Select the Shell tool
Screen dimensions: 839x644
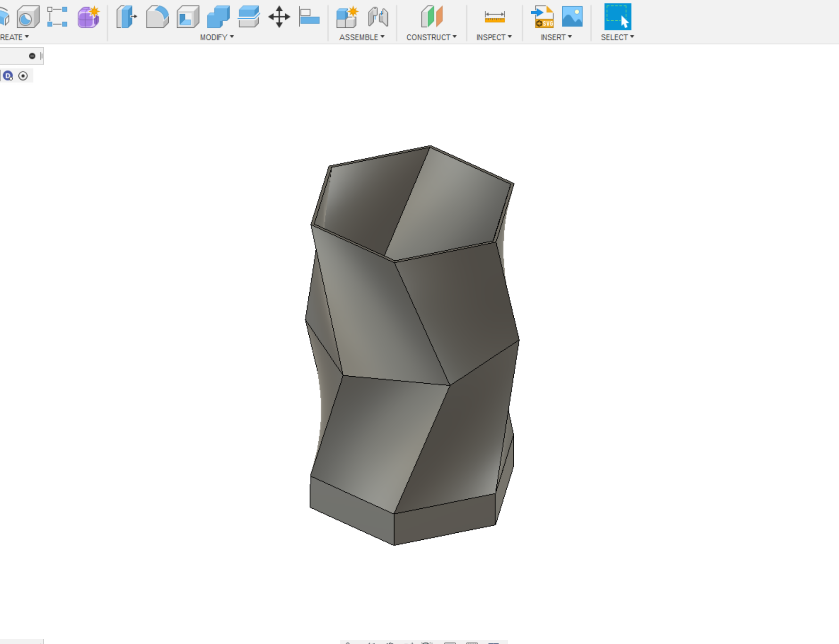coord(188,17)
